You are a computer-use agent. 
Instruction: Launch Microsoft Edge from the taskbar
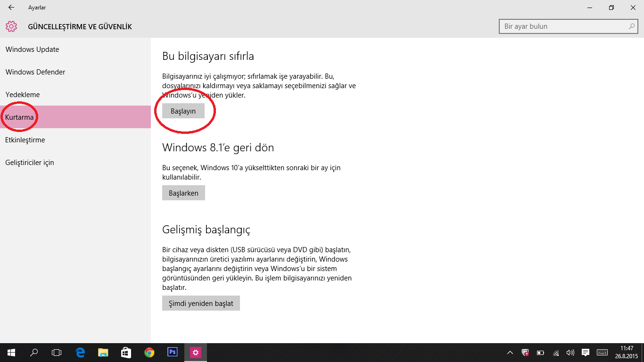tap(80, 353)
